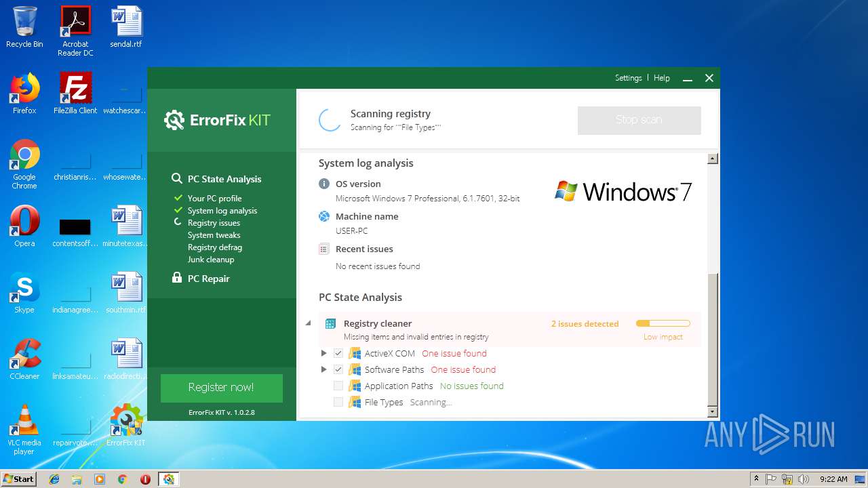
Task: Show hidden system tray icons
Action: pos(757,479)
